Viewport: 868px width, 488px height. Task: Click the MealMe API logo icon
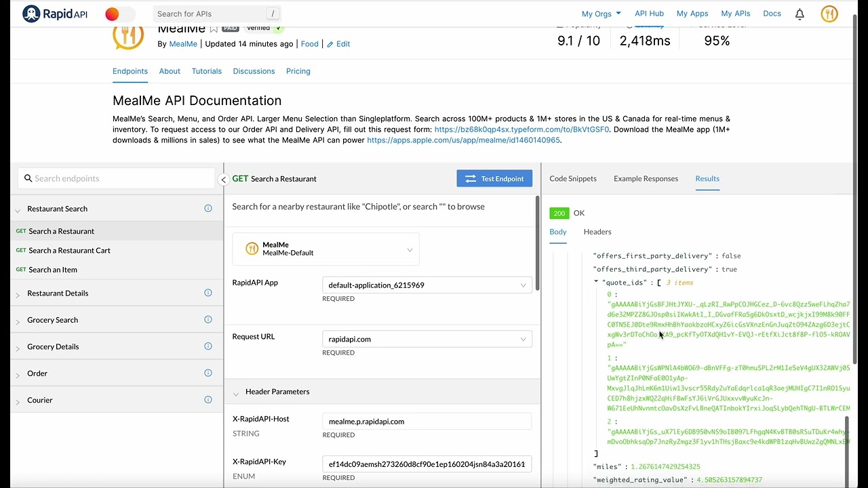128,37
